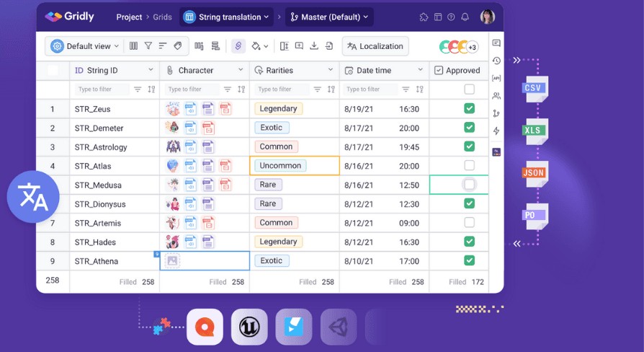Open the filter funnel icon in toolbar
Viewport: 644px width, 352px height.
tap(148, 46)
